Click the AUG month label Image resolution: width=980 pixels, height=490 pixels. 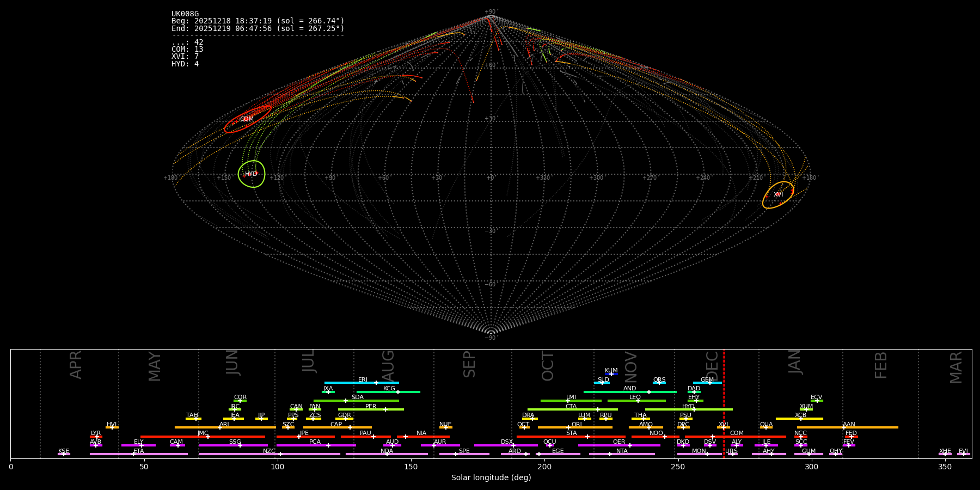(x=388, y=365)
